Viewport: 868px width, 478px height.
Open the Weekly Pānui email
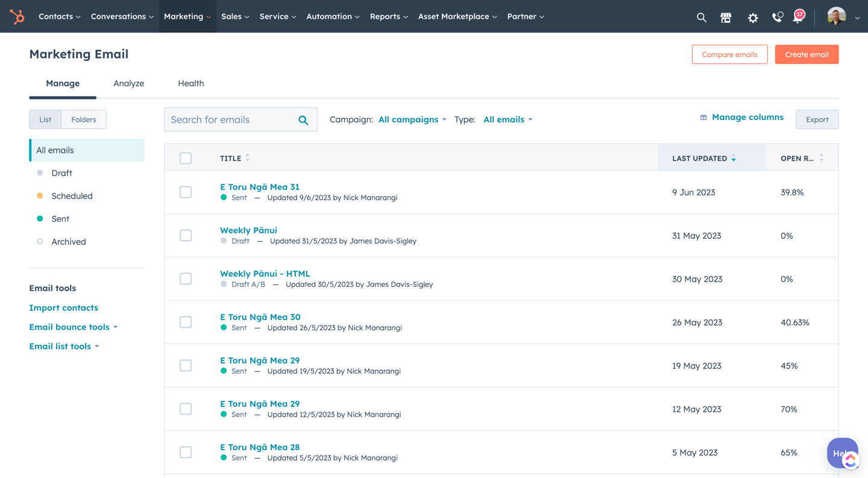(248, 230)
